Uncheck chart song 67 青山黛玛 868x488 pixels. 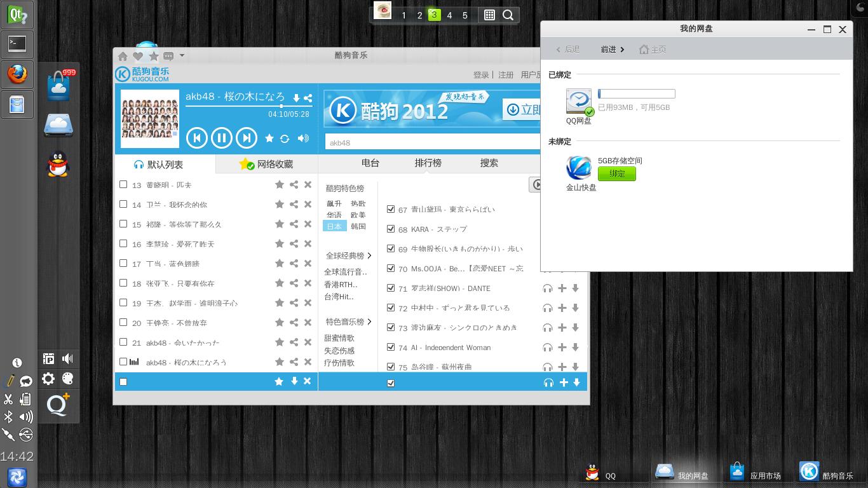[x=391, y=209]
